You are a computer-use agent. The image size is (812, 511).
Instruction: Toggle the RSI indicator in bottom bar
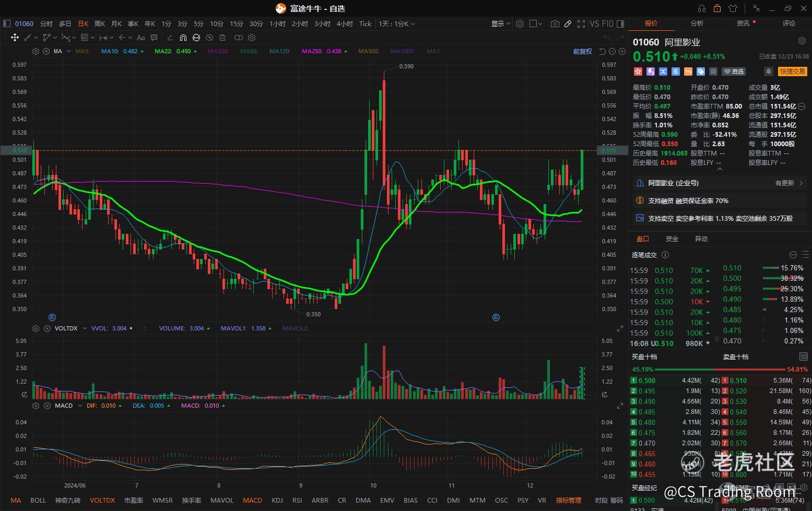298,500
